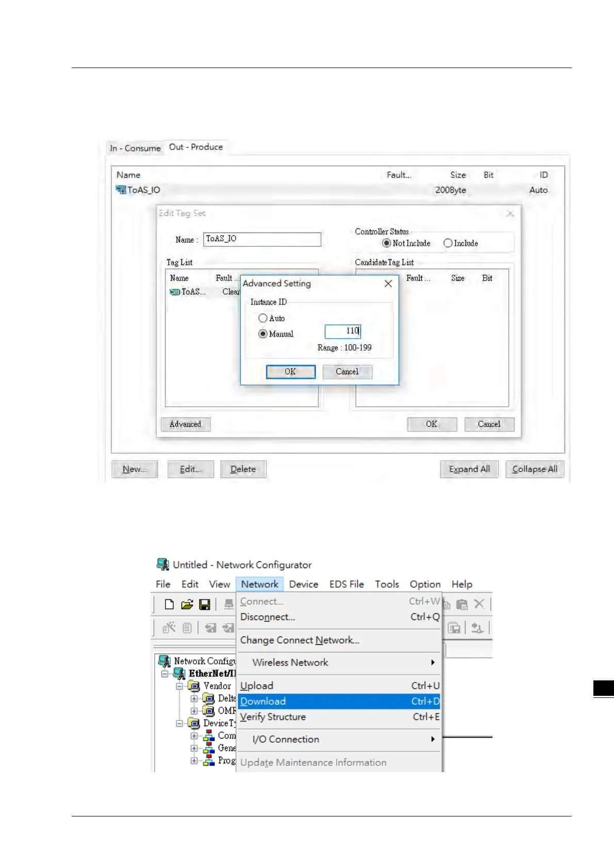614x868 pixels.
Task: Switch to the Out - Produce tab
Action: tap(196, 147)
